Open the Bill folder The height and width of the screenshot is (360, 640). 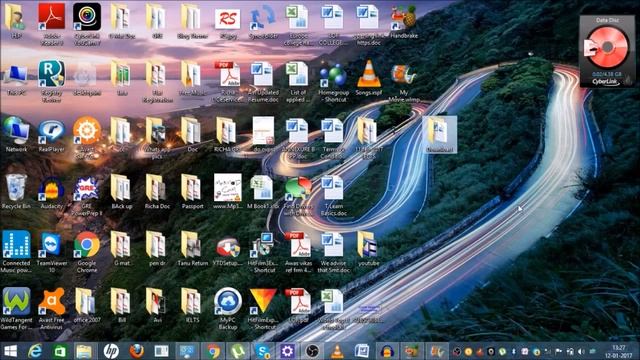coord(122,305)
